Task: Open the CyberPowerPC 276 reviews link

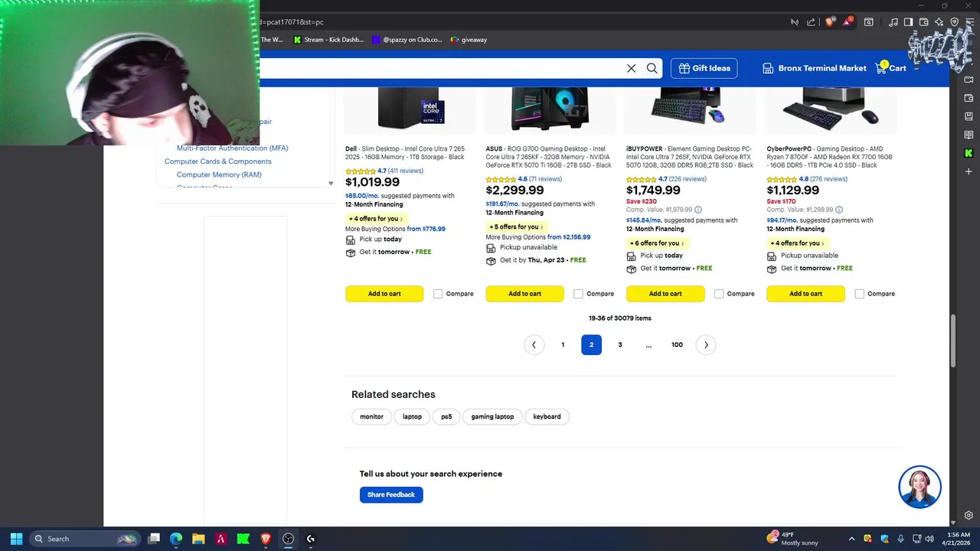Action: [x=828, y=179]
